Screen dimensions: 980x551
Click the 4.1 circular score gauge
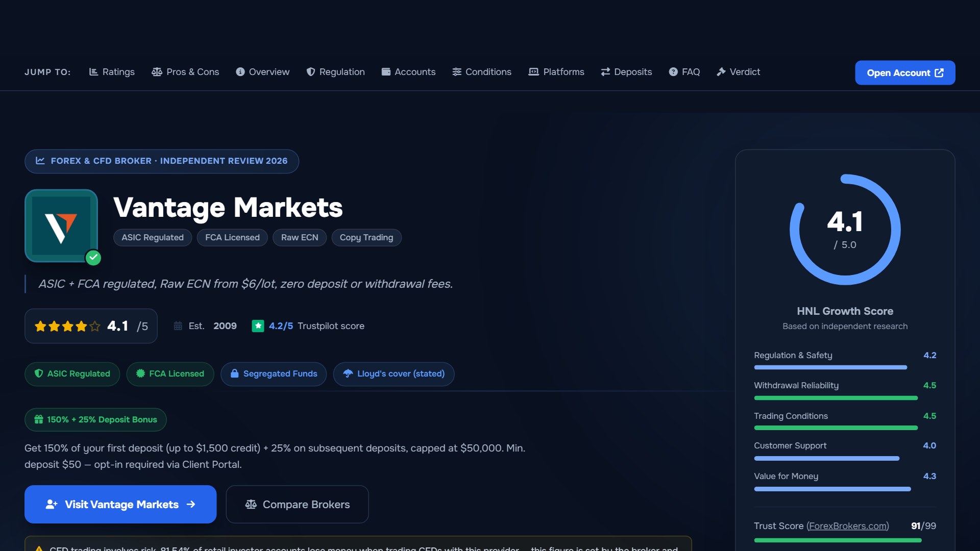845,230
